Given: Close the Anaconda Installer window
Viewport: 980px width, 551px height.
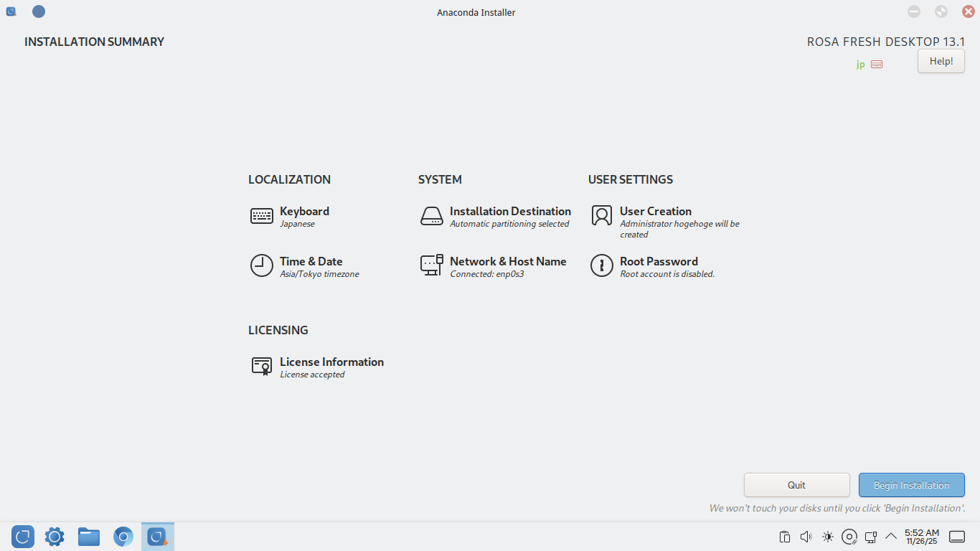Looking at the screenshot, I should 968,11.
